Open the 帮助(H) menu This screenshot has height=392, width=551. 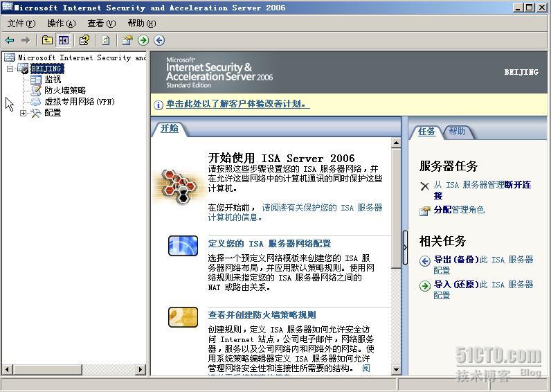click(142, 24)
